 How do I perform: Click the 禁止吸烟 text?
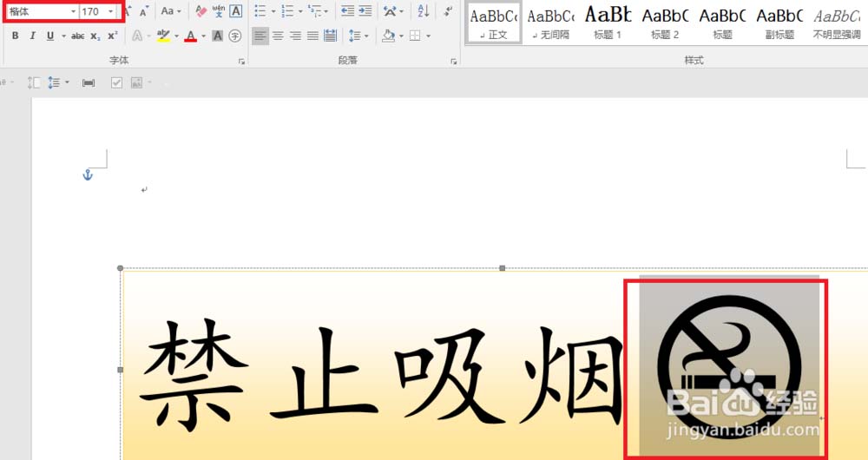381,375
